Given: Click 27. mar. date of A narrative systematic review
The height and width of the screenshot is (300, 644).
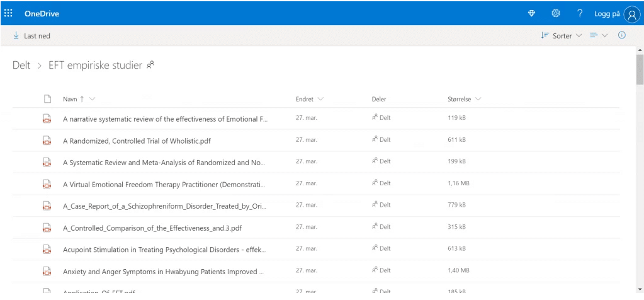Looking at the screenshot, I should 307,118.
